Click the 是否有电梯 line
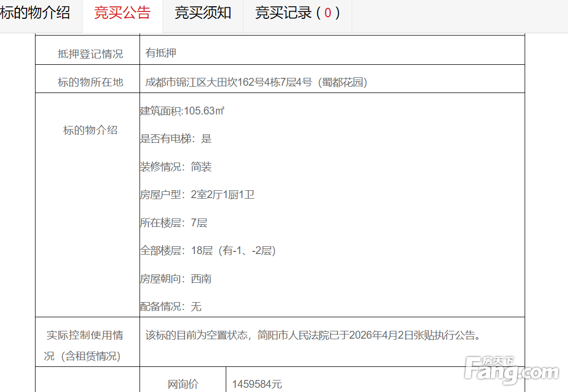The image size is (568, 392). click(176, 139)
